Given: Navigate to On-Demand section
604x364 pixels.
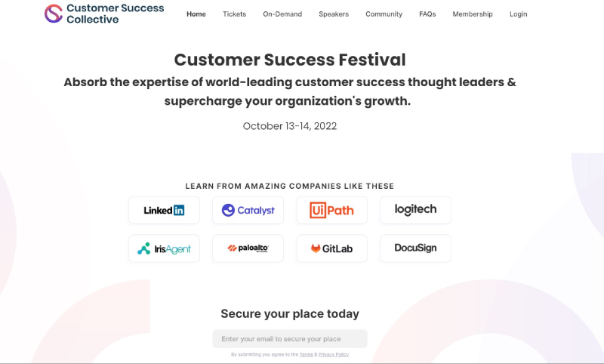Looking at the screenshot, I should (282, 14).
